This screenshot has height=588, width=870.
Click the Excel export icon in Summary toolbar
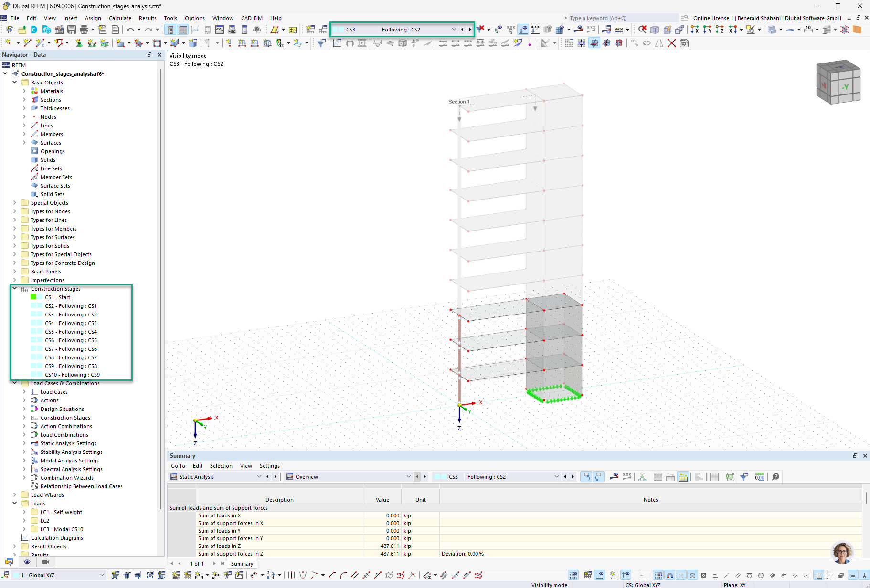pos(730,476)
